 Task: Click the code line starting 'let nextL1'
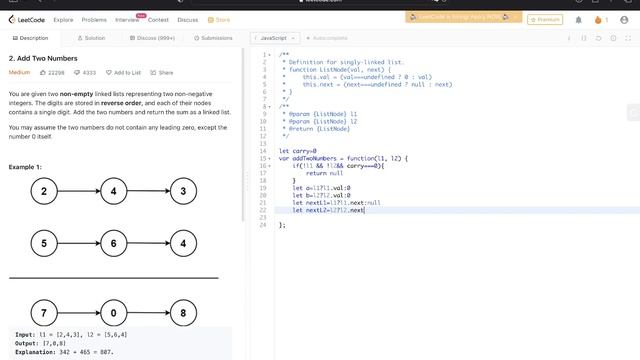pos(336,203)
